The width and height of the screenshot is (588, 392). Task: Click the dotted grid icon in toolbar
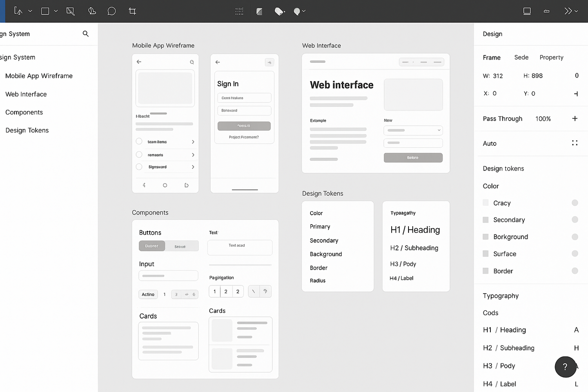(x=239, y=11)
